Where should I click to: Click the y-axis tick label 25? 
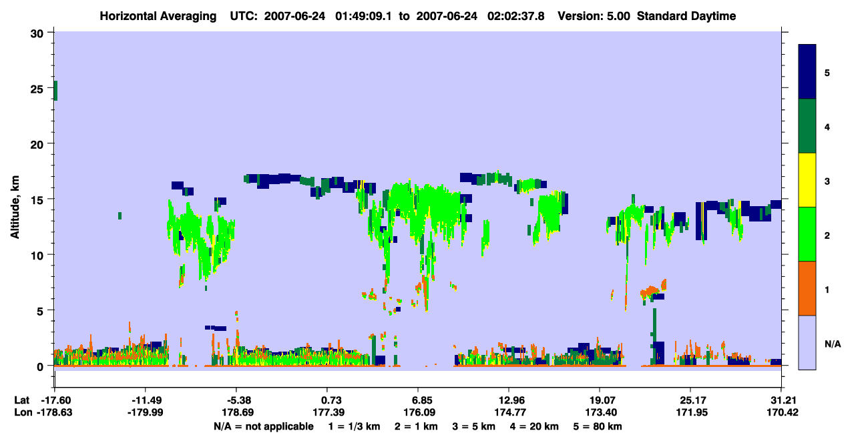[x=38, y=89]
